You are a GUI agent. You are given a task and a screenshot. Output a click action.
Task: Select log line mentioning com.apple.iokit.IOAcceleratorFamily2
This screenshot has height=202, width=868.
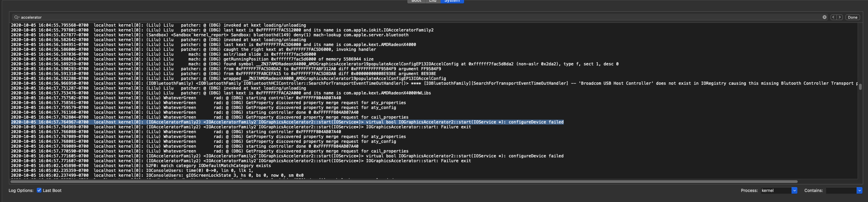click(222, 30)
